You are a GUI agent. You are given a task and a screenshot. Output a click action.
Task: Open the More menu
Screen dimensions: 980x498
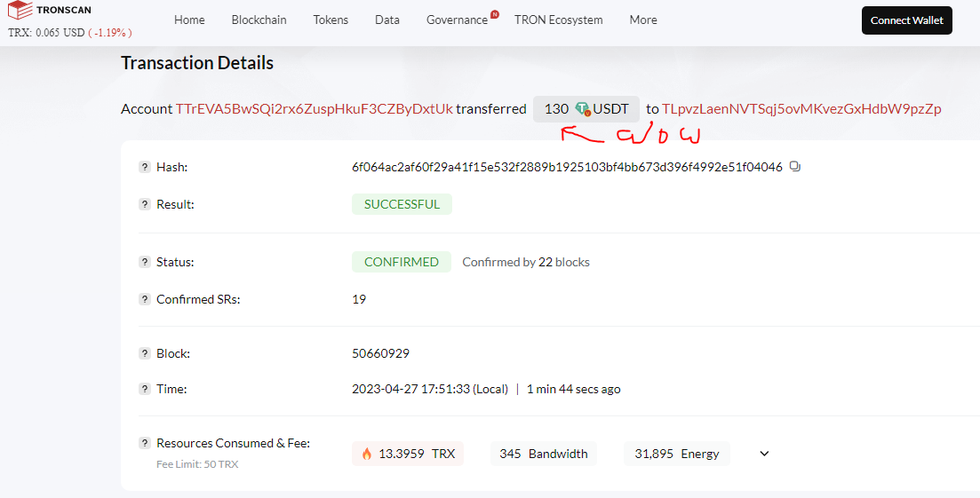click(643, 20)
